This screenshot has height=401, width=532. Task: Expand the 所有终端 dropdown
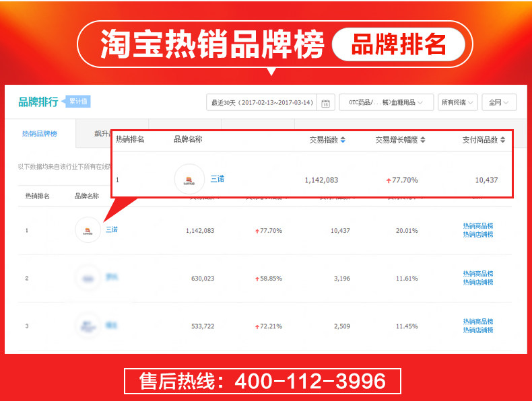tap(457, 102)
